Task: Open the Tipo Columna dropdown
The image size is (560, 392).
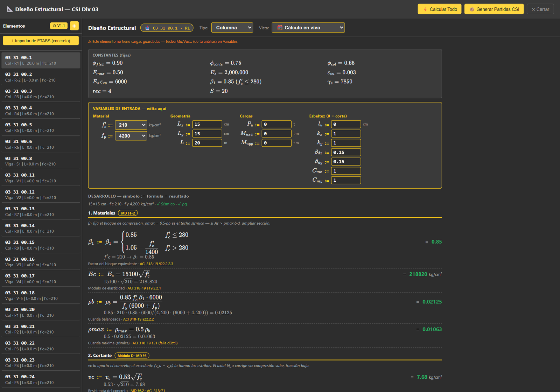Action: 232,28
